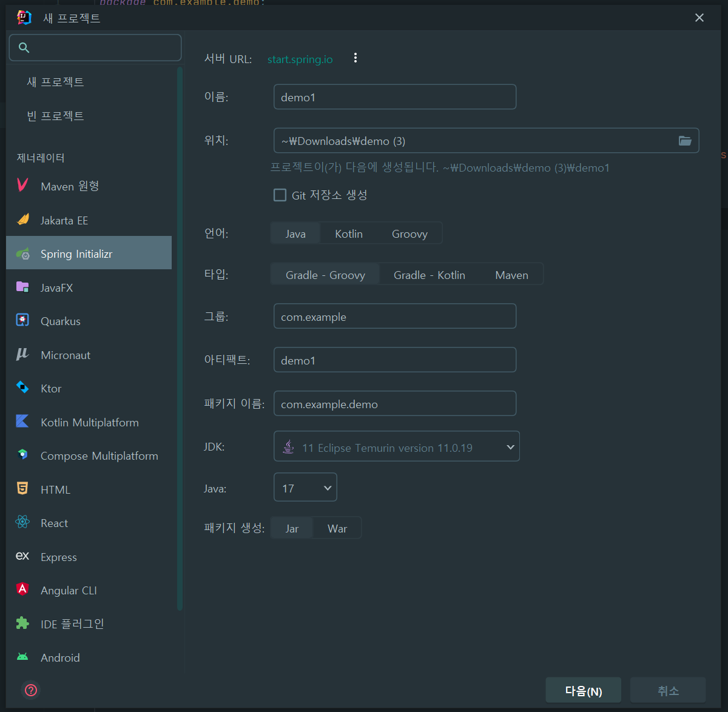This screenshot has height=712, width=728.
Task: Select War packaging
Action: pyautogui.click(x=337, y=528)
